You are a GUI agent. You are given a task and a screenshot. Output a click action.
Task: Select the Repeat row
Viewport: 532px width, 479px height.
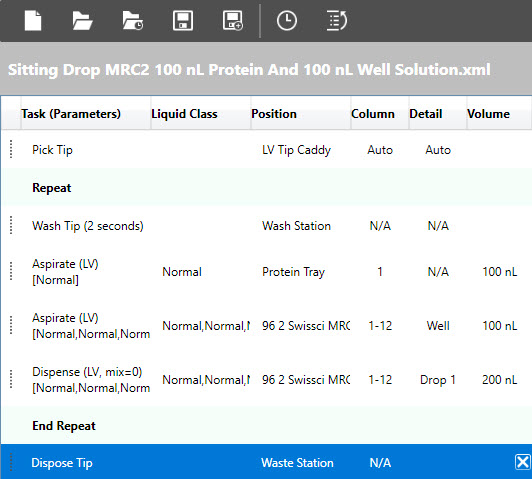(266, 188)
